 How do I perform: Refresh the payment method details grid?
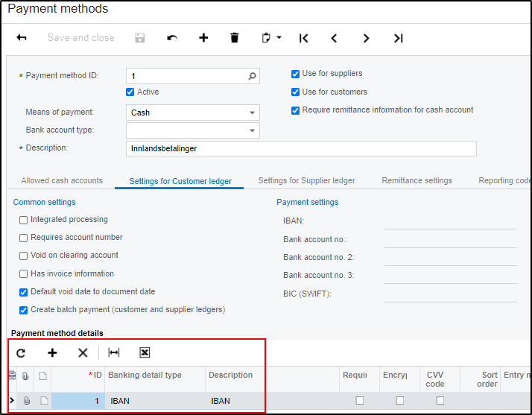[21, 352]
